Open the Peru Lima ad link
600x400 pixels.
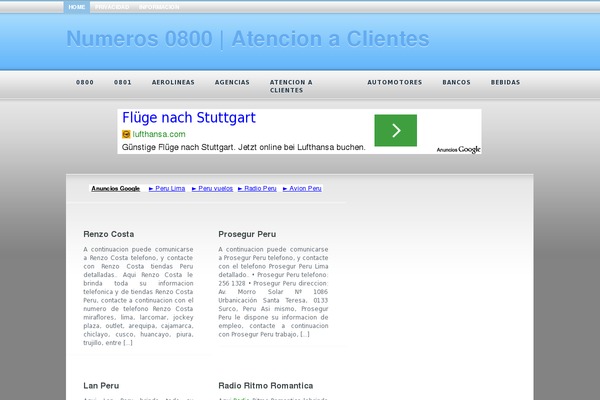pos(167,188)
